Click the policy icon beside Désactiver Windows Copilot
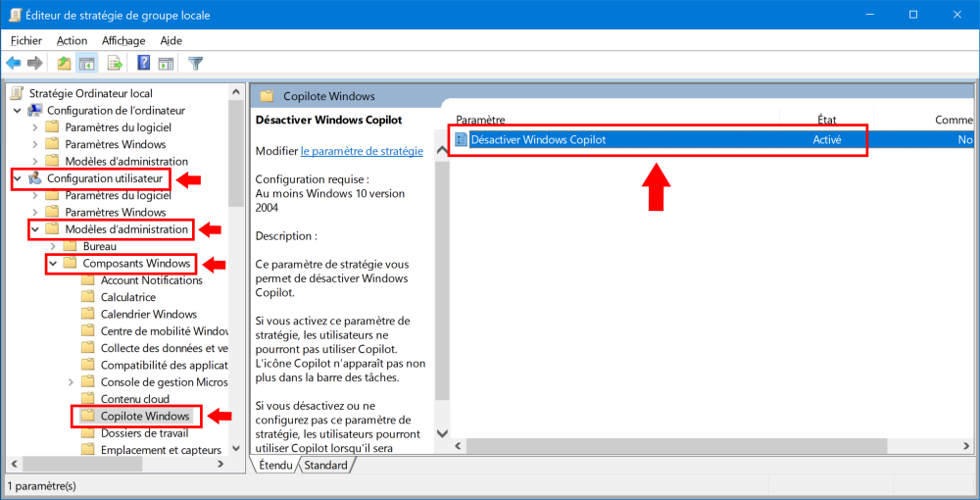Image resolution: width=980 pixels, height=500 pixels. pos(462,140)
